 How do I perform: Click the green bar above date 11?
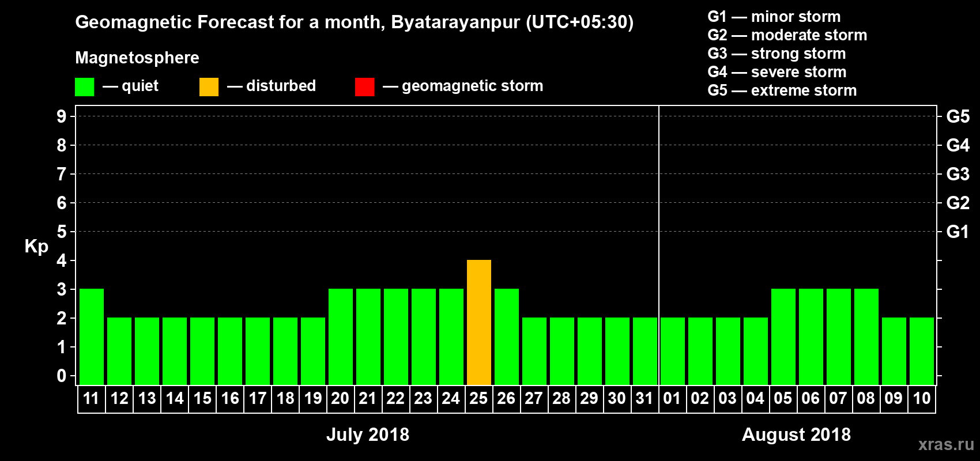pos(92,337)
